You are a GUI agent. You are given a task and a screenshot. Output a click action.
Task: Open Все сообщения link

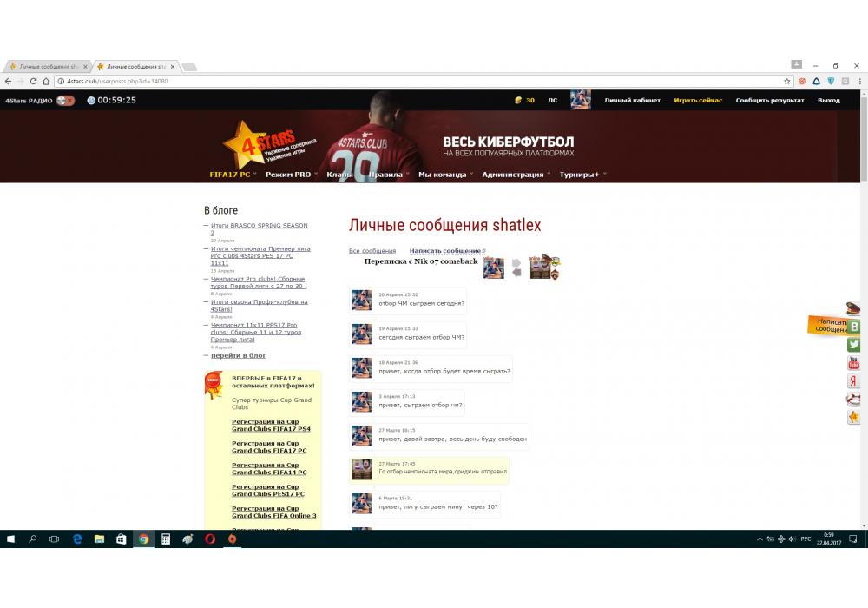(x=372, y=251)
